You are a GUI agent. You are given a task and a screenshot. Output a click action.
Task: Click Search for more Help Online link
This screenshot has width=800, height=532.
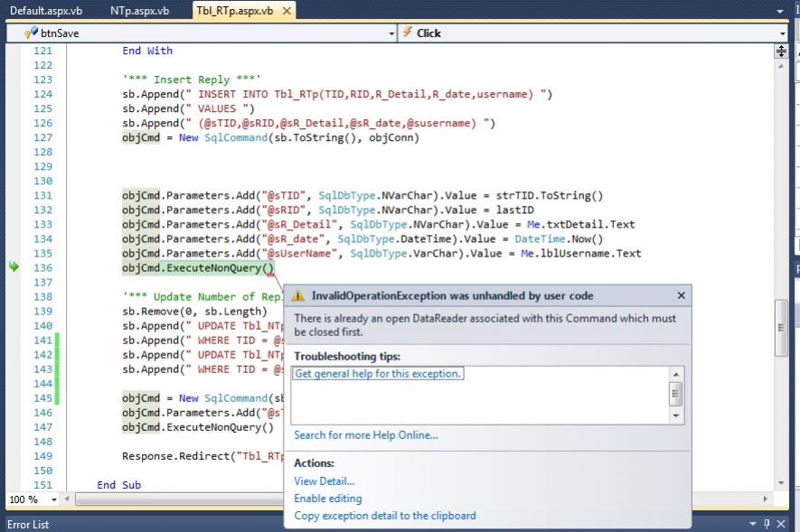(365, 435)
